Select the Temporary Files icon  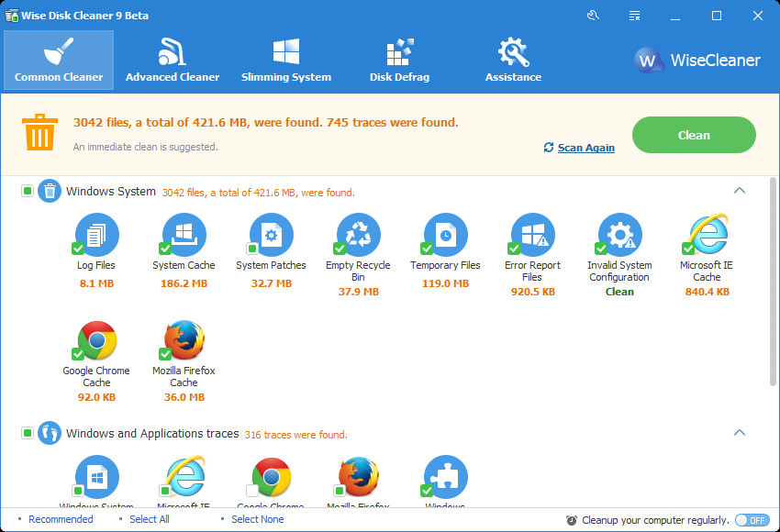click(446, 235)
